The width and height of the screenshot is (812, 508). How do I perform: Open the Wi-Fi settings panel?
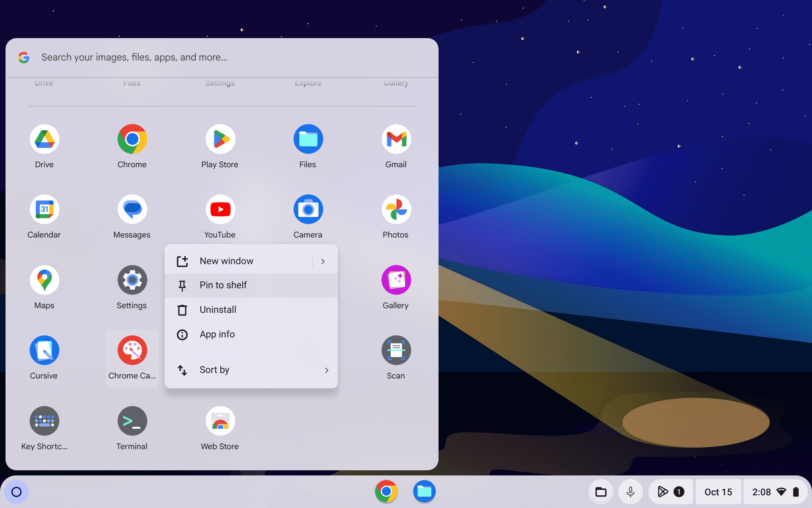pos(783,491)
